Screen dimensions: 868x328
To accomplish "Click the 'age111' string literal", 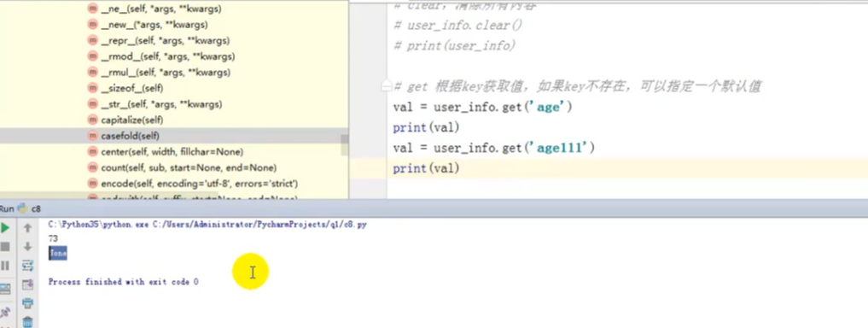I will coord(560,148).
